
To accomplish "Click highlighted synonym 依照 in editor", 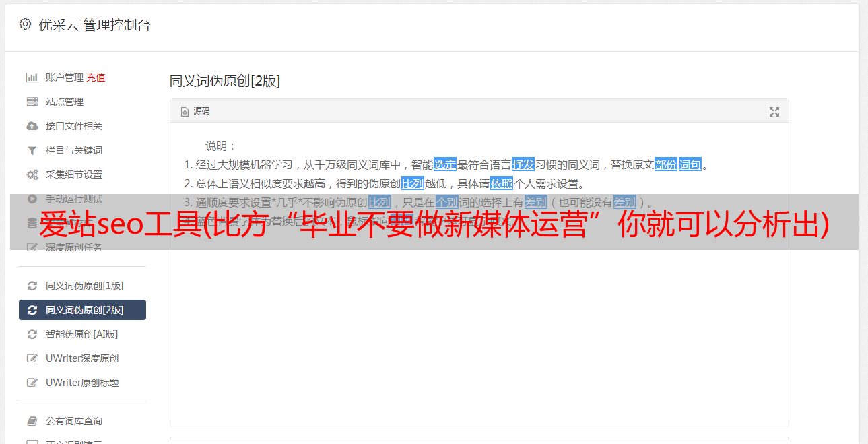I will [x=502, y=183].
